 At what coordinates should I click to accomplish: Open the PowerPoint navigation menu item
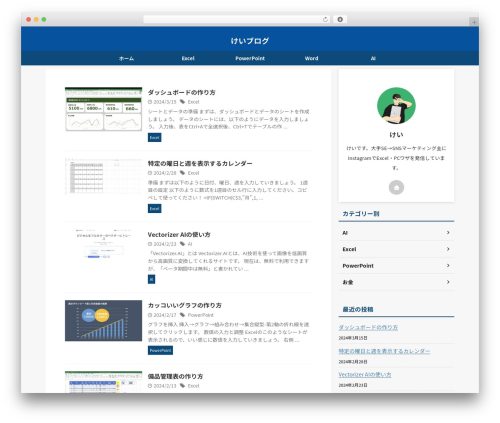pyautogui.click(x=250, y=58)
